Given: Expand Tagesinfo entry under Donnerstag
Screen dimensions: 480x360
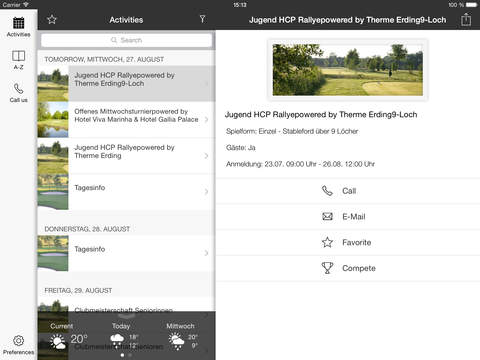Looking at the screenshot, I should coord(206,253).
